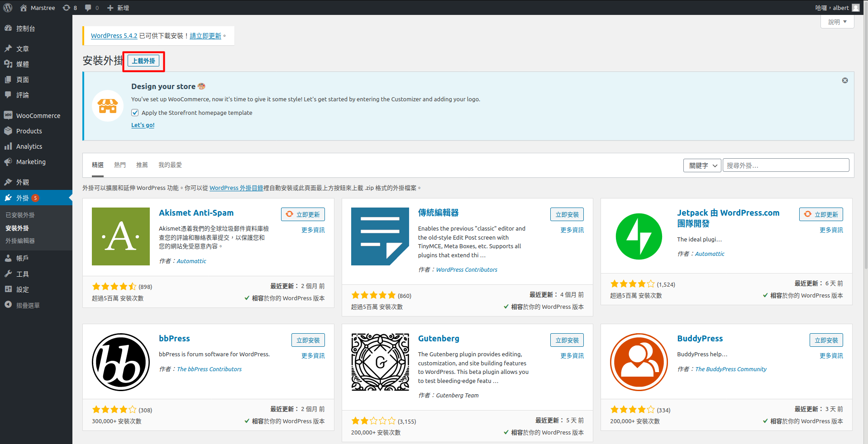Expand the 新增 menu in admin bar

pyautogui.click(x=118, y=8)
